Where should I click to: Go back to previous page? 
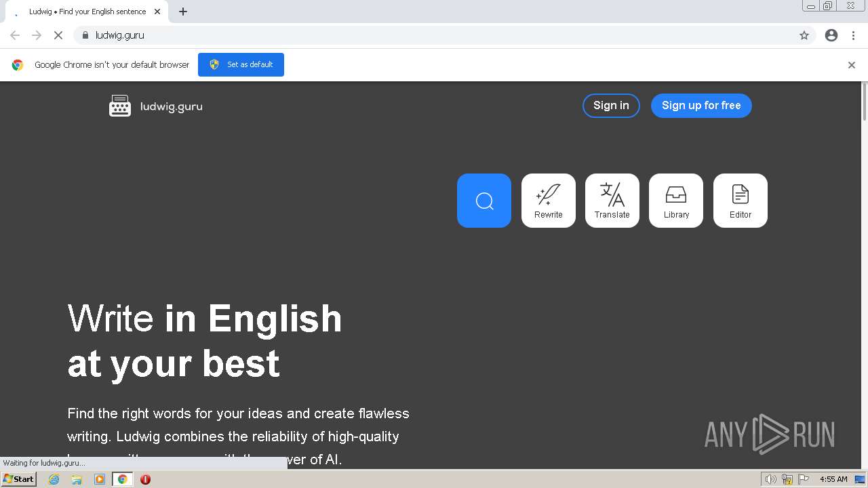coord(15,35)
